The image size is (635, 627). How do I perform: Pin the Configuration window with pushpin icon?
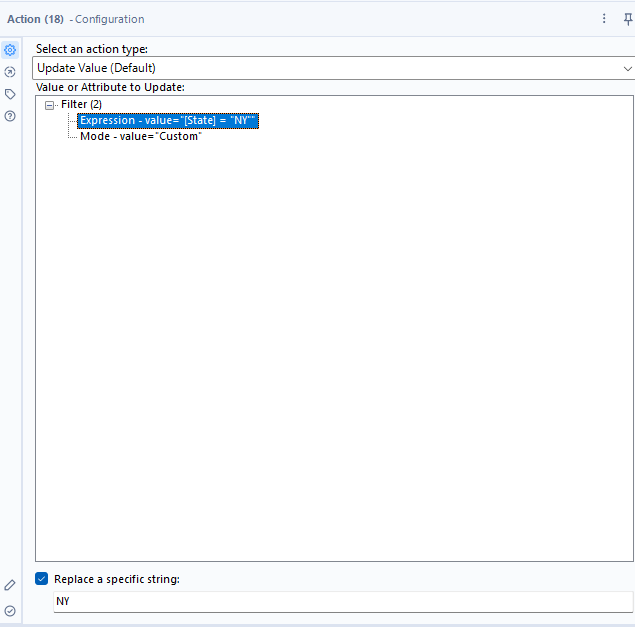click(628, 19)
